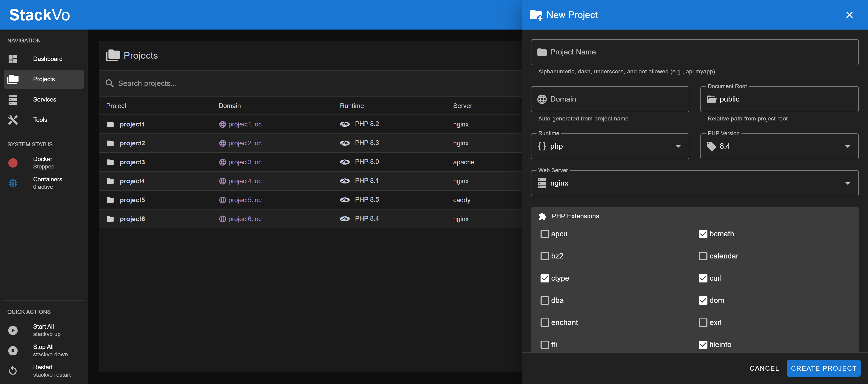The image size is (868, 384).
Task: Open Services from the navigation
Action: 45,99
